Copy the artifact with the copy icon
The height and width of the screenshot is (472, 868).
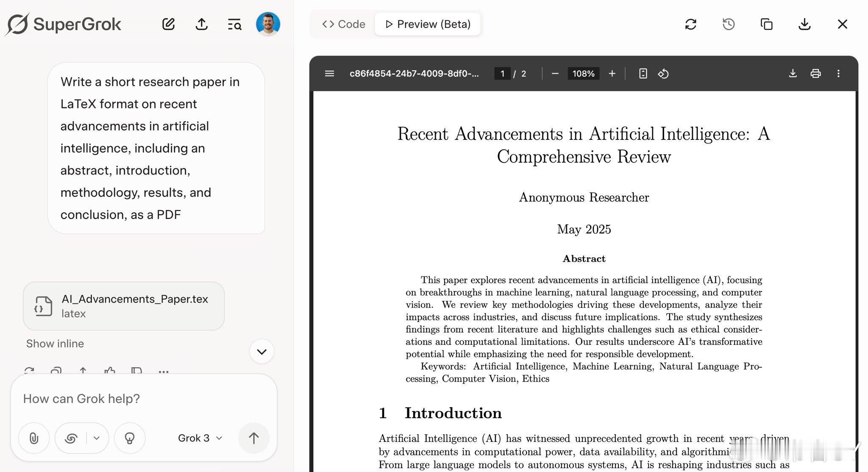(x=766, y=24)
